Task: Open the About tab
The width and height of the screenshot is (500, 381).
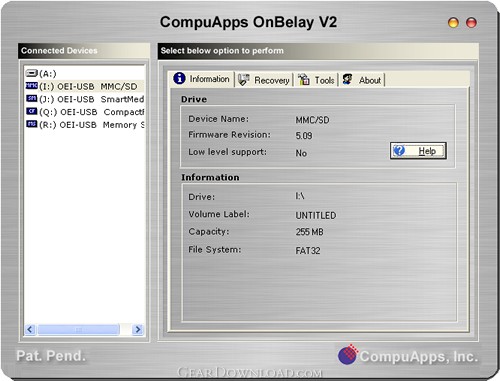Action: click(x=362, y=80)
